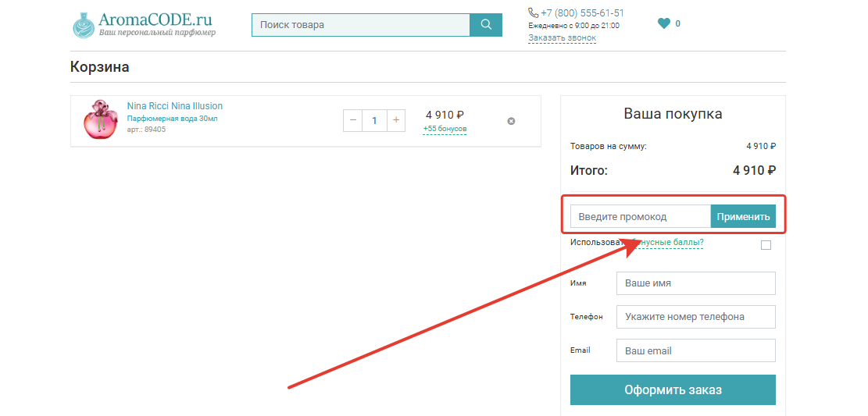Click the Парфюмерная вода 30мл link
The height and width of the screenshot is (416, 868).
pos(173,119)
